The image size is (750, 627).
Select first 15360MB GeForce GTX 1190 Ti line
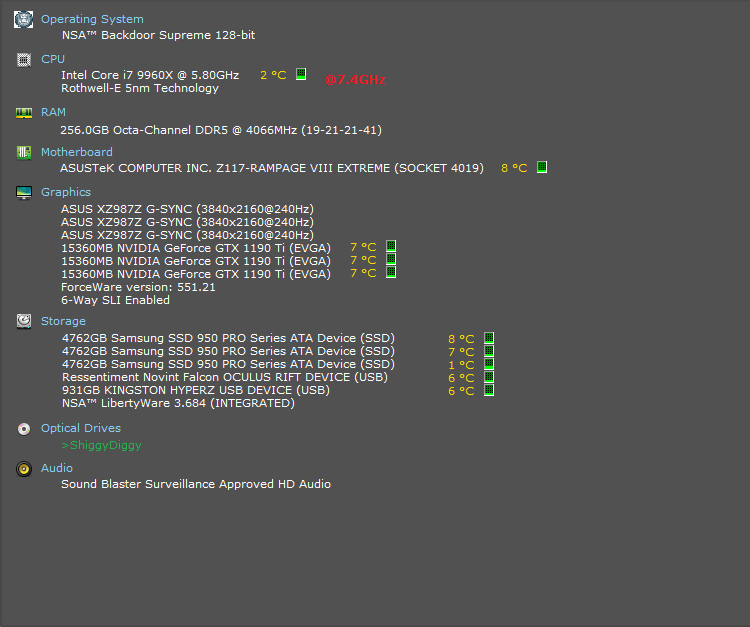(196, 248)
